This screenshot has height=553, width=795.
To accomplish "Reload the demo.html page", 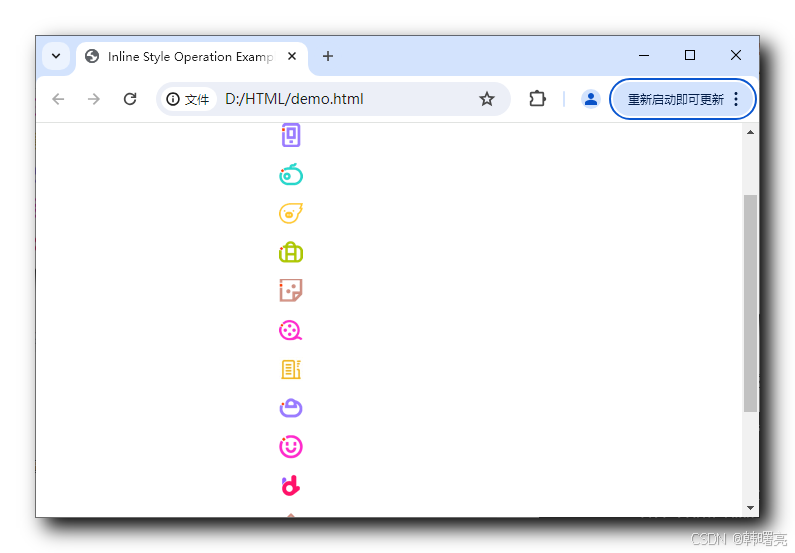I will pyautogui.click(x=130, y=99).
